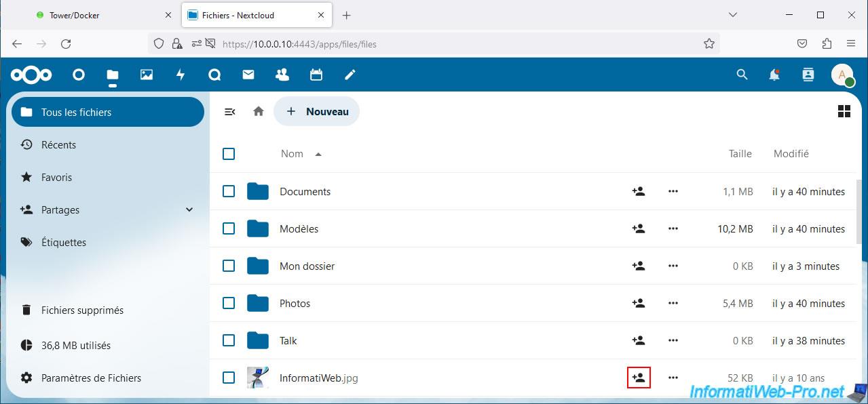Viewport: 868px width, 404px height.
Task: Go to Récents in sidebar
Action: coord(58,145)
